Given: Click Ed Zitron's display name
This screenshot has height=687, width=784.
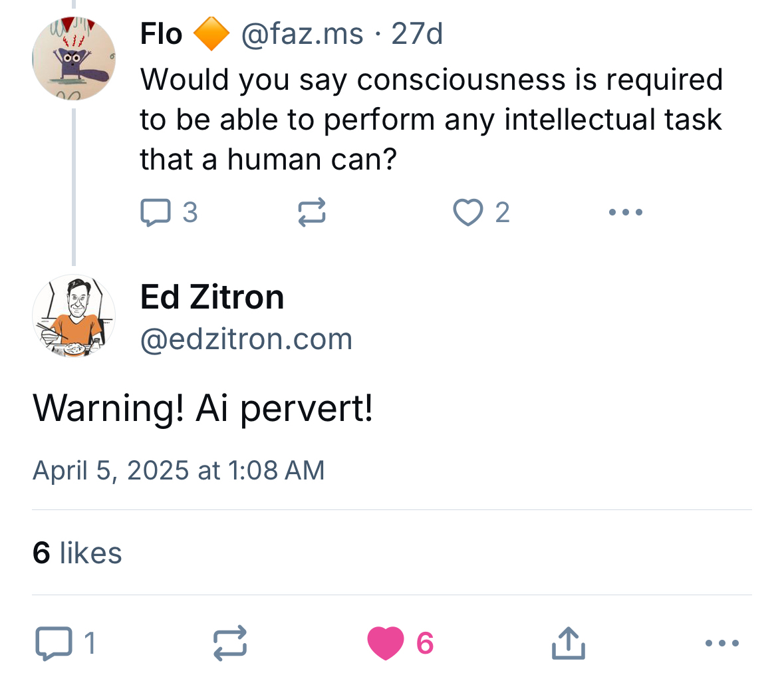Looking at the screenshot, I should tap(212, 297).
